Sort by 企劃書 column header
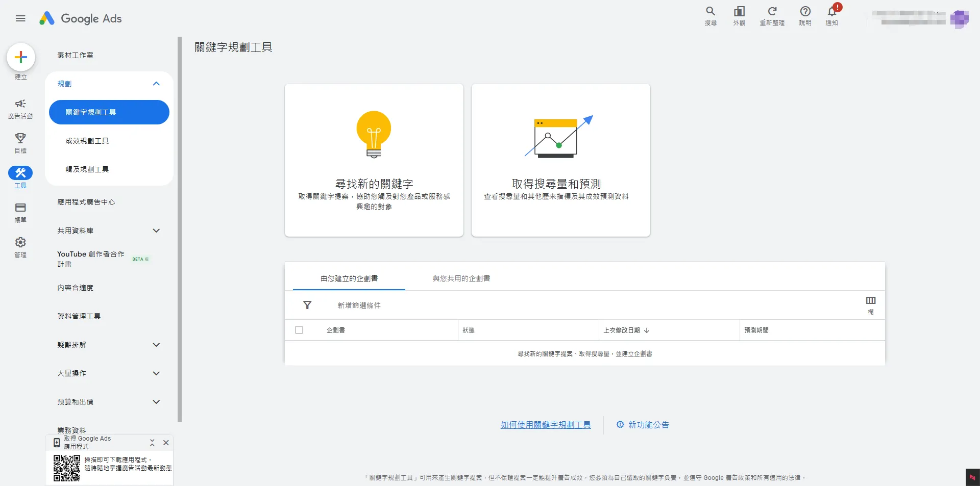This screenshot has width=980, height=486. click(336, 330)
